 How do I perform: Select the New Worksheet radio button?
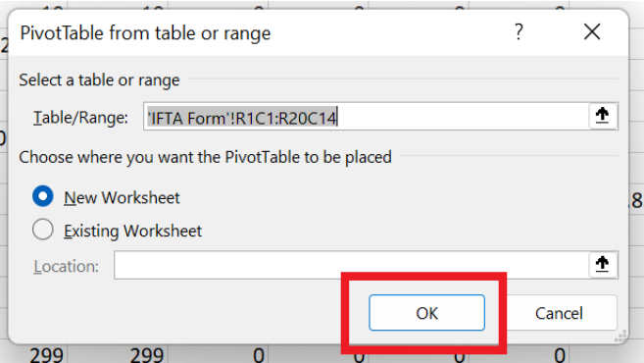click(x=43, y=196)
